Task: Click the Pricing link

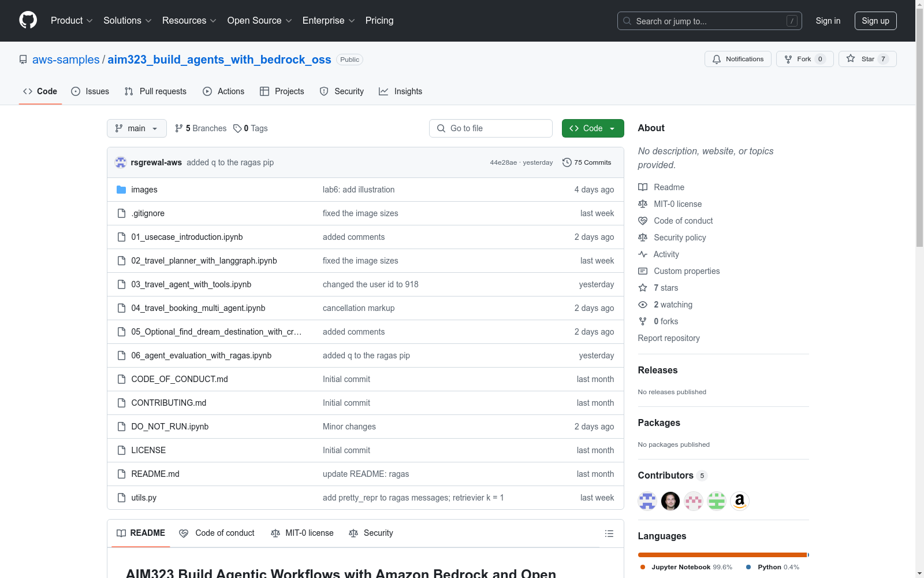Action: click(x=379, y=21)
